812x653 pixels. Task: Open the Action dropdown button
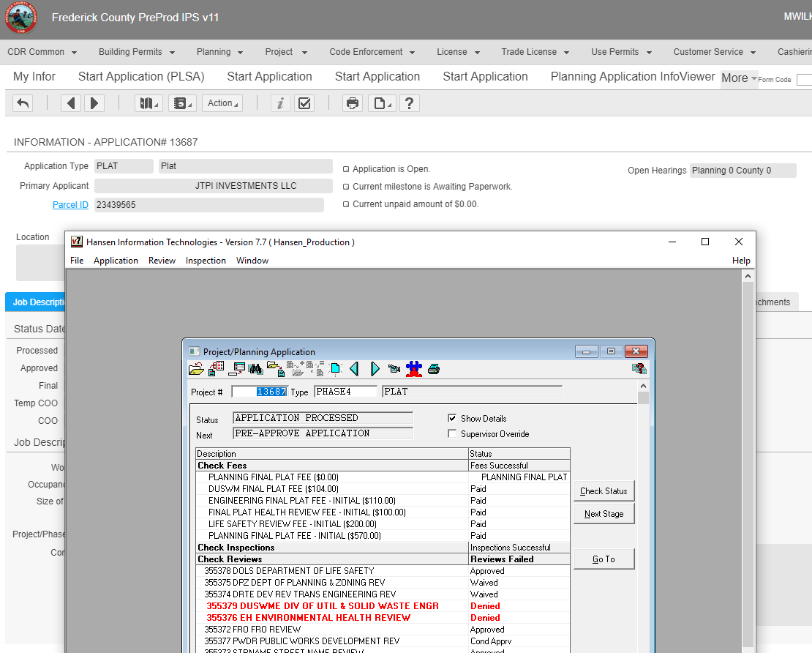(222, 103)
